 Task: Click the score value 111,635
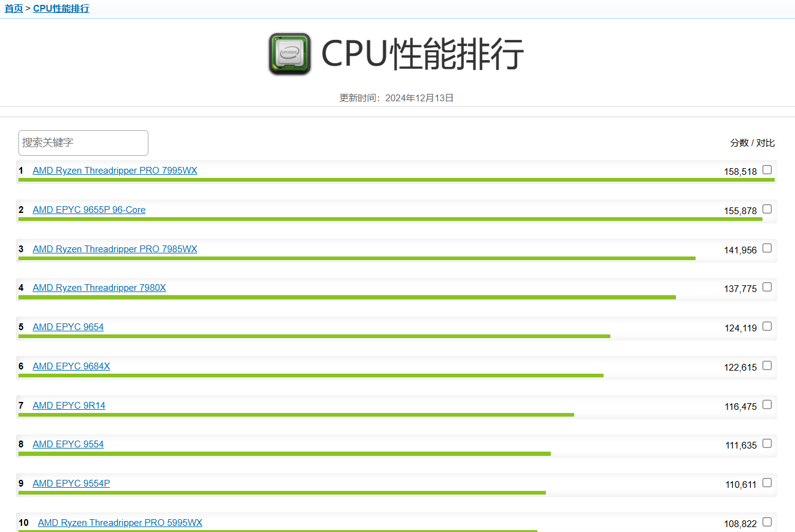(741, 445)
